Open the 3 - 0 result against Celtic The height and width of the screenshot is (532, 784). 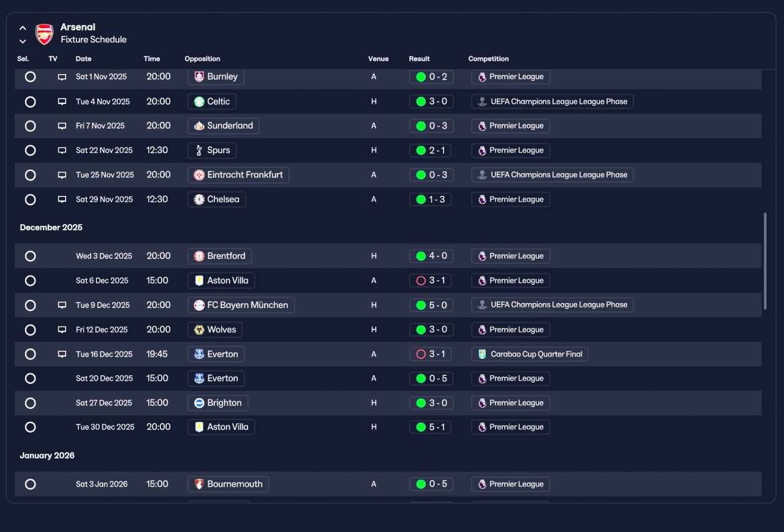[x=431, y=102]
